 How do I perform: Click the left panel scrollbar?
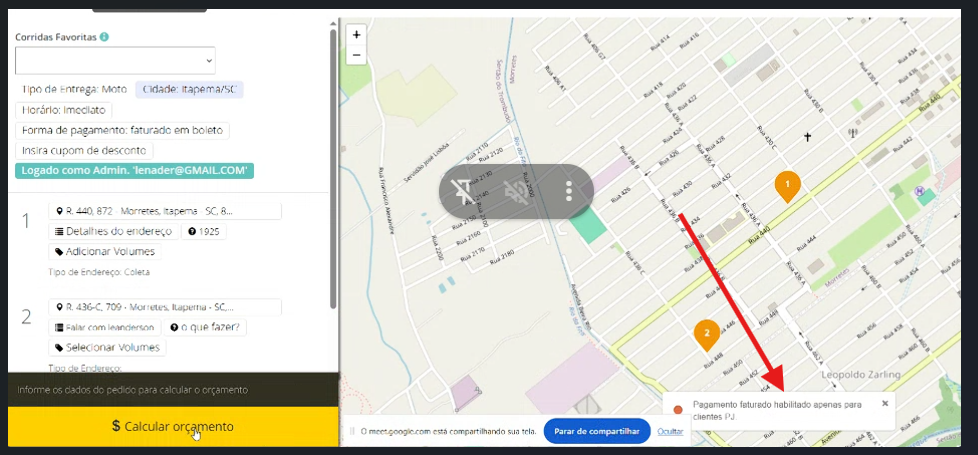[333, 169]
